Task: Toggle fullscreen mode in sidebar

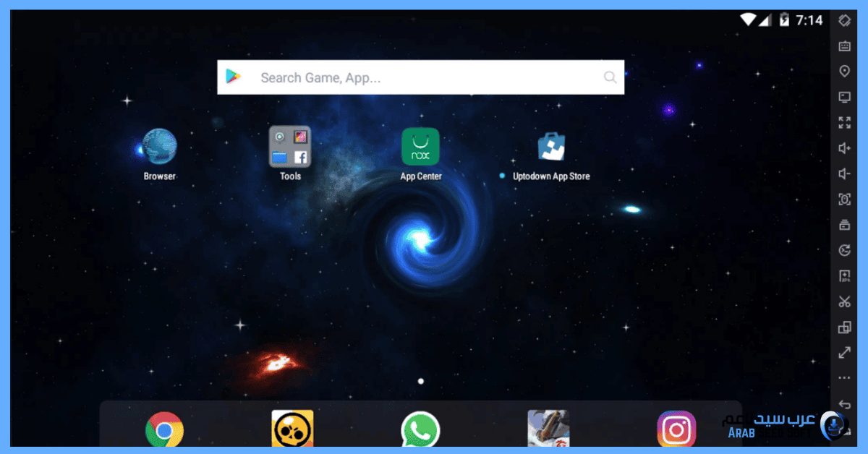Action: (844, 122)
